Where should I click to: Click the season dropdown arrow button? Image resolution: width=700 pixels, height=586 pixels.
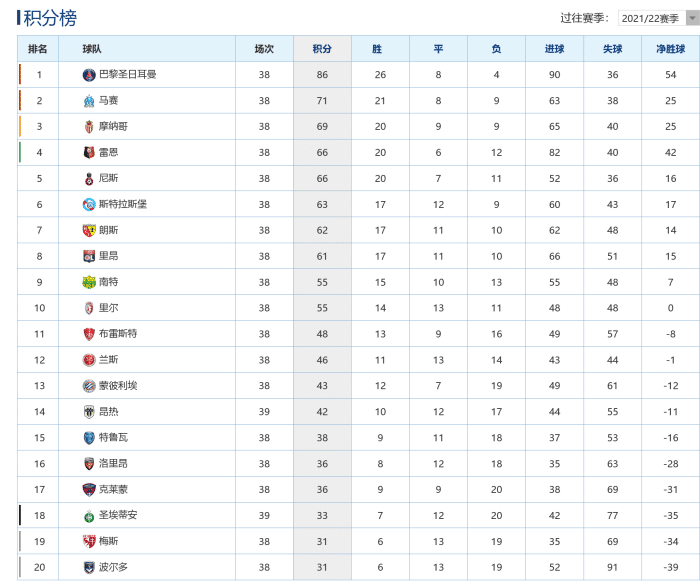tap(692, 18)
